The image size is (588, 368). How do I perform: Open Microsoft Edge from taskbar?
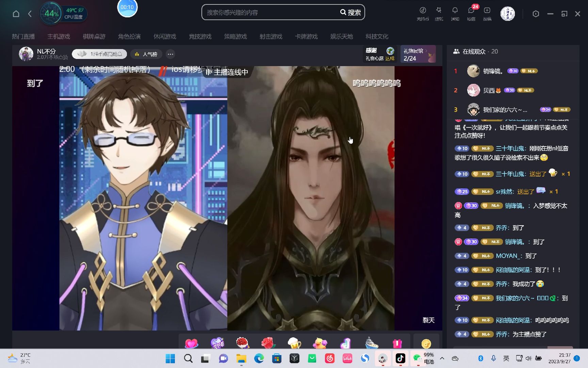pos(259,358)
